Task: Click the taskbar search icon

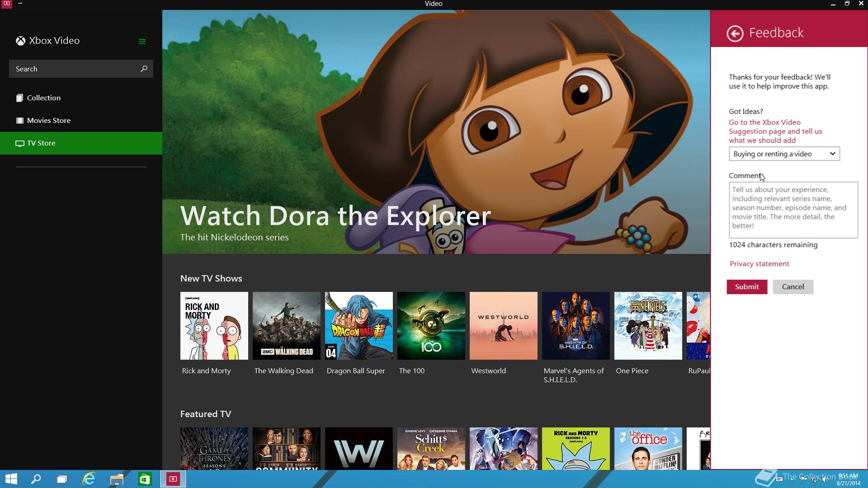Action: tap(36, 479)
